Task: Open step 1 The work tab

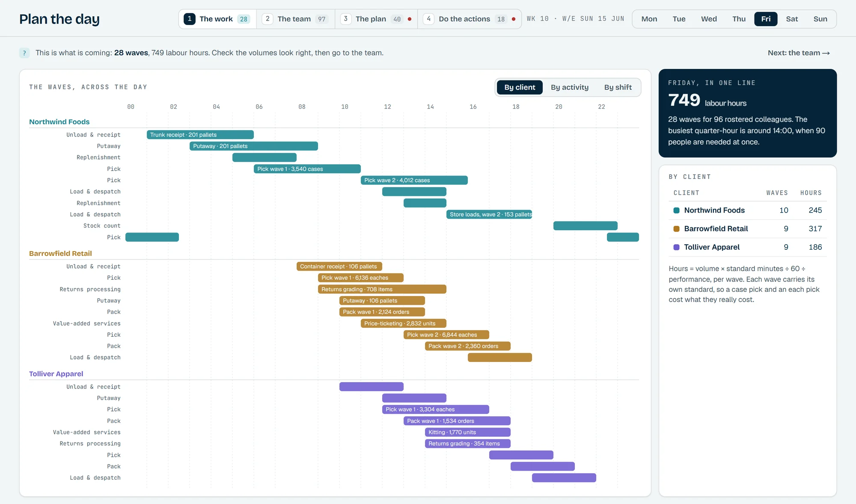Action: point(217,19)
